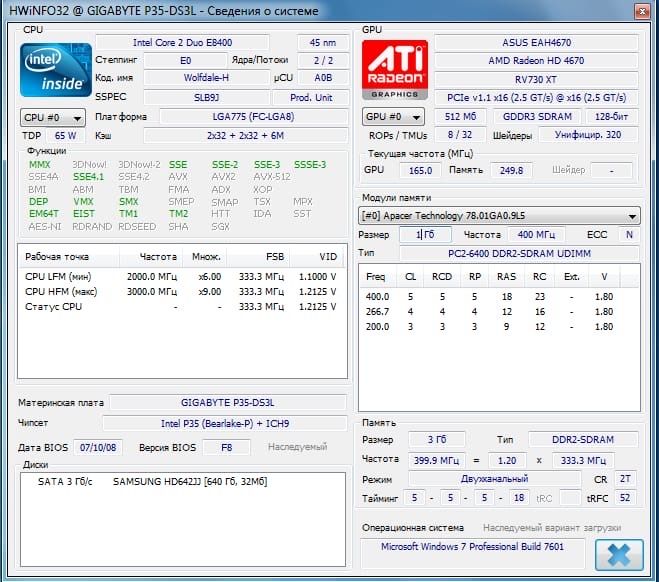This screenshot has width=659, height=582.
Task: Click the TDP value 65 W
Action: tap(65, 136)
